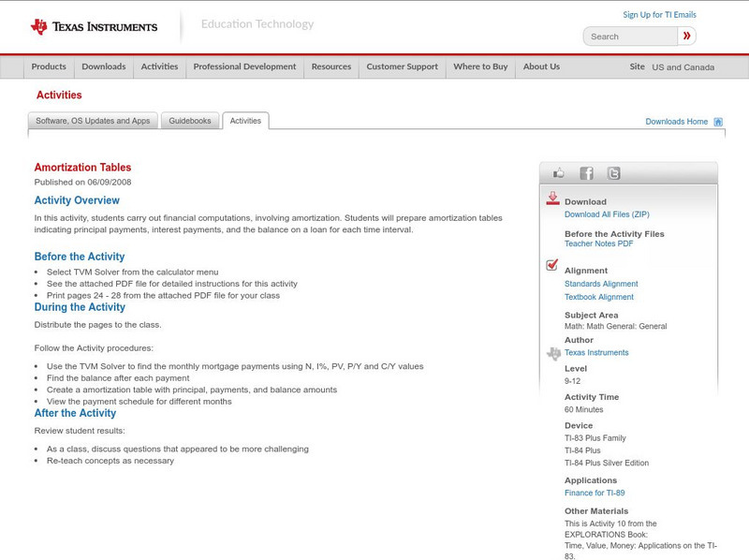749x560 pixels.
Task: Open the Standards Alignment link
Action: [601, 284]
